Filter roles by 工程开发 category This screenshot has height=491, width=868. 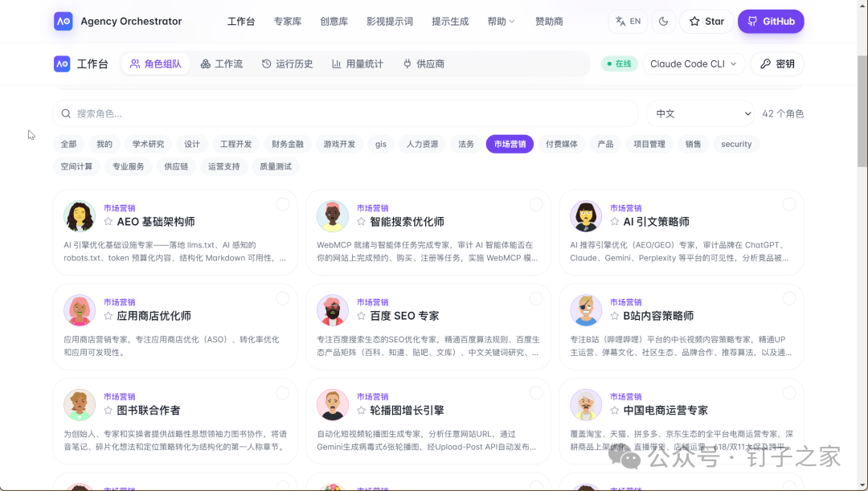coord(235,144)
